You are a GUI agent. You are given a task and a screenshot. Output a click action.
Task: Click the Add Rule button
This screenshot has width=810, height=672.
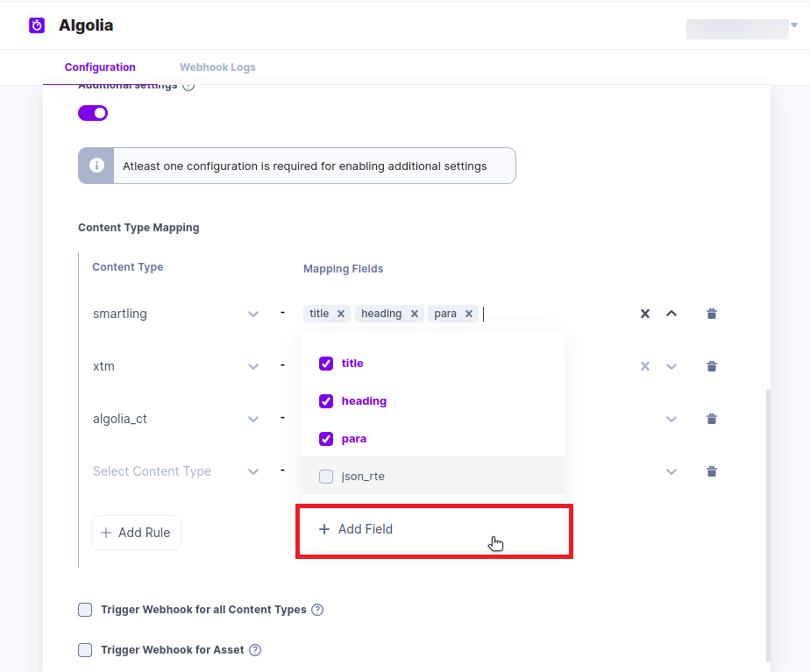pos(136,533)
